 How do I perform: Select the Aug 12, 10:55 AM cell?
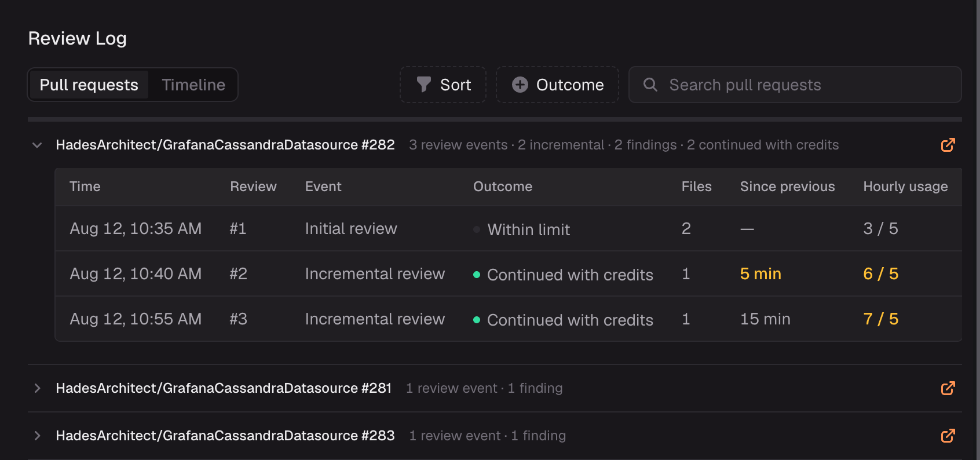(x=136, y=319)
